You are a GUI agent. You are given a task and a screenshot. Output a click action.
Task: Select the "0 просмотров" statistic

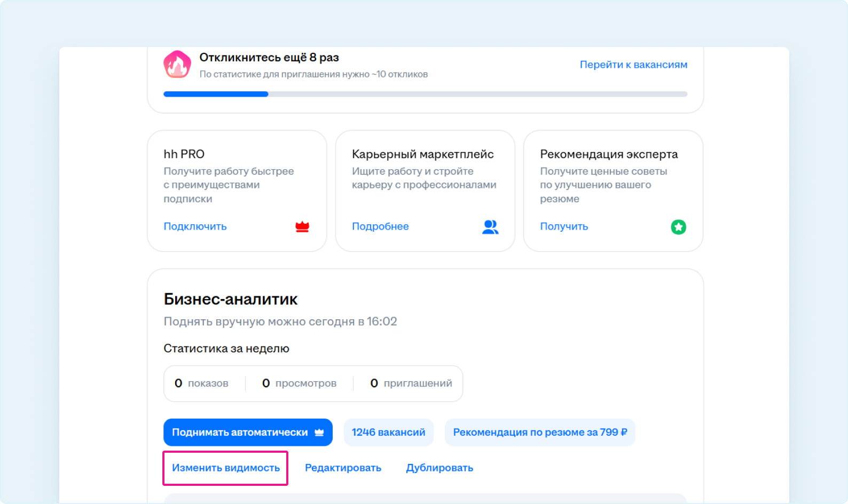click(300, 383)
